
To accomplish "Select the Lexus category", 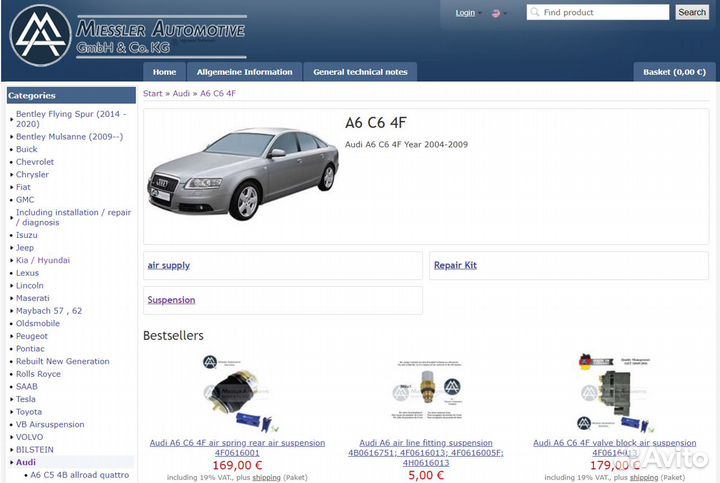I will point(27,273).
